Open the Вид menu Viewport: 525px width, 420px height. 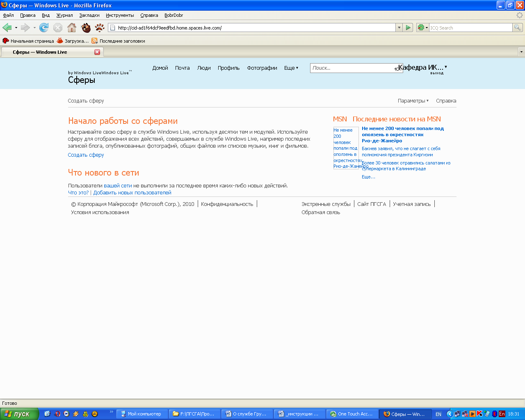(x=46, y=15)
